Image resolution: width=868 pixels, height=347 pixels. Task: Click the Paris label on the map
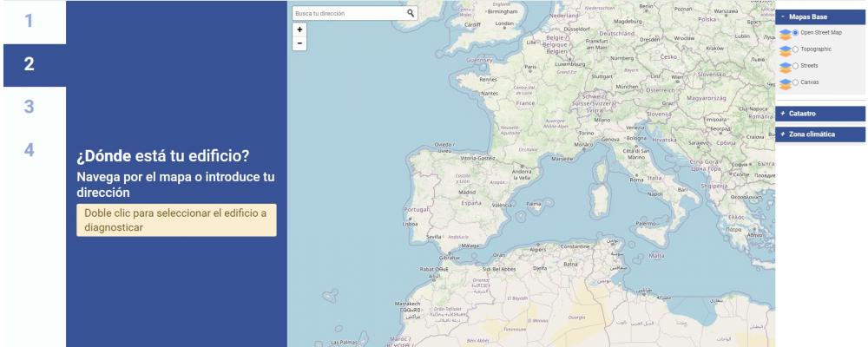(531, 67)
